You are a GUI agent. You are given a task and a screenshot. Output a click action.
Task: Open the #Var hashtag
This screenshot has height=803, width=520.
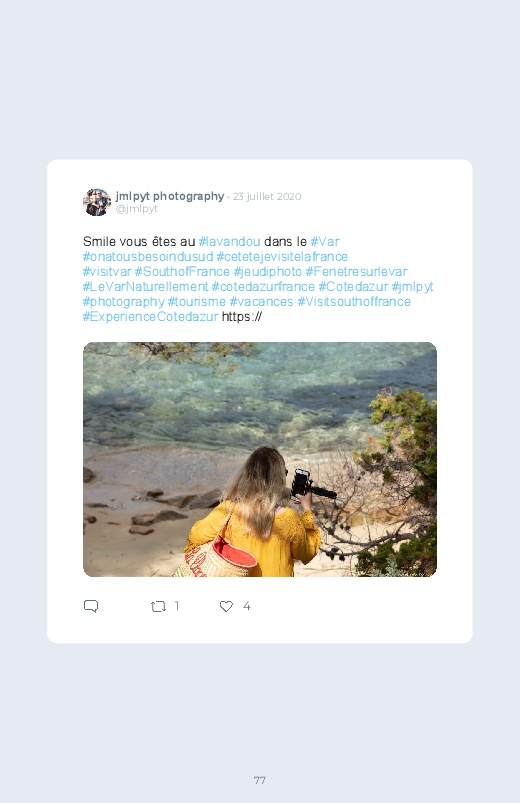(325, 241)
